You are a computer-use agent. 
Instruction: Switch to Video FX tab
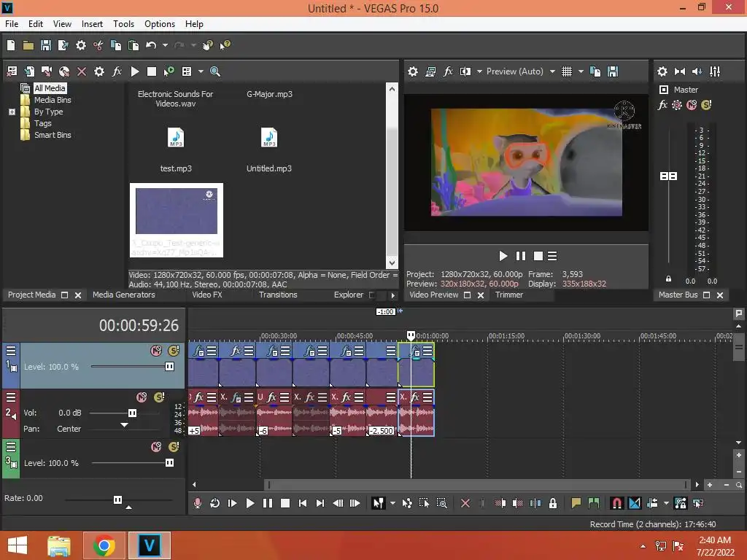pos(207,295)
